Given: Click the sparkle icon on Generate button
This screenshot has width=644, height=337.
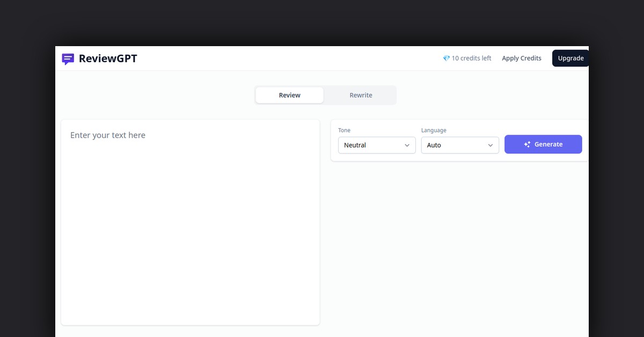Looking at the screenshot, I should 527,144.
